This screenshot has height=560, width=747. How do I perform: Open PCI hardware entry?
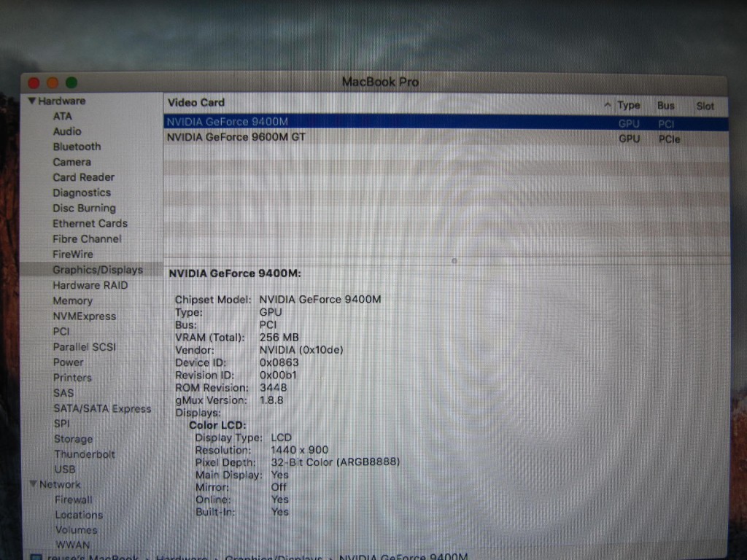pyautogui.click(x=61, y=332)
